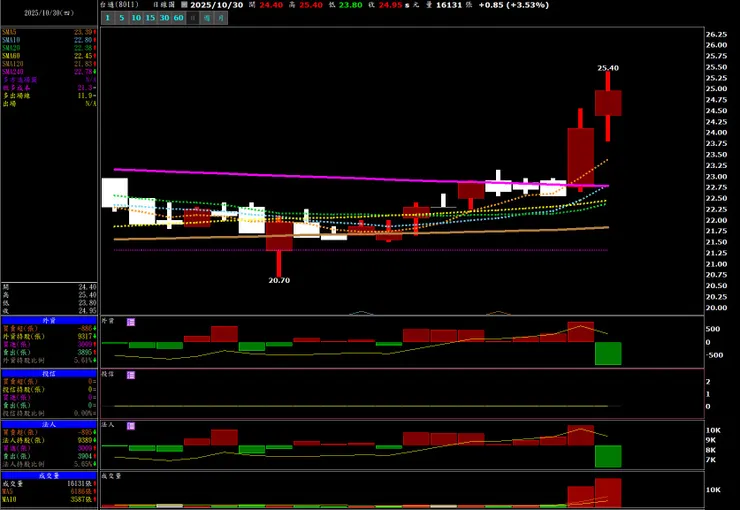Image resolution: width=740 pixels, height=510 pixels.
Task: Open the 法人 panel settings icon
Action: point(131,426)
